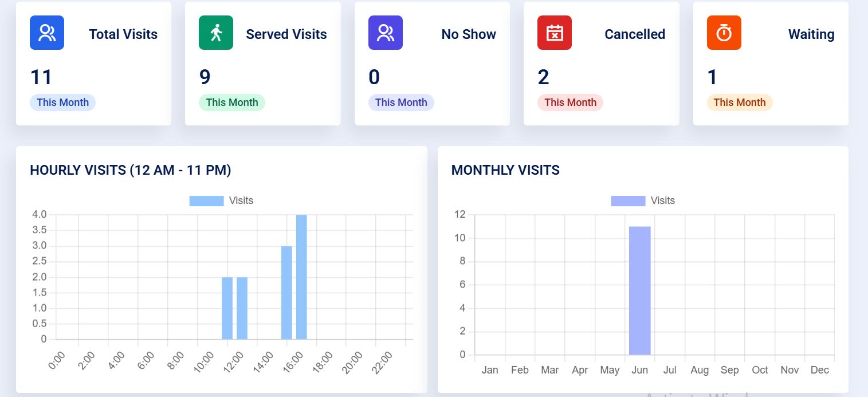Click the Waiting stopwatch icon
This screenshot has width=868, height=397.
[724, 33]
